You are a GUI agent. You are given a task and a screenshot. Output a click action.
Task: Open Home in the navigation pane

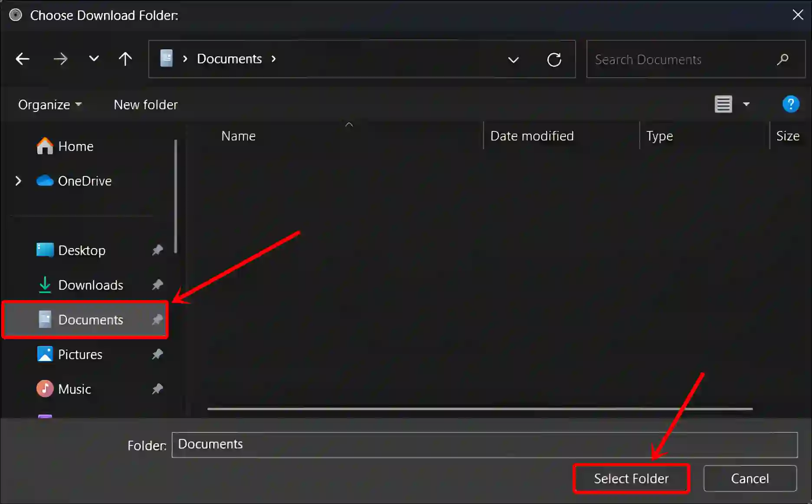[65, 146]
